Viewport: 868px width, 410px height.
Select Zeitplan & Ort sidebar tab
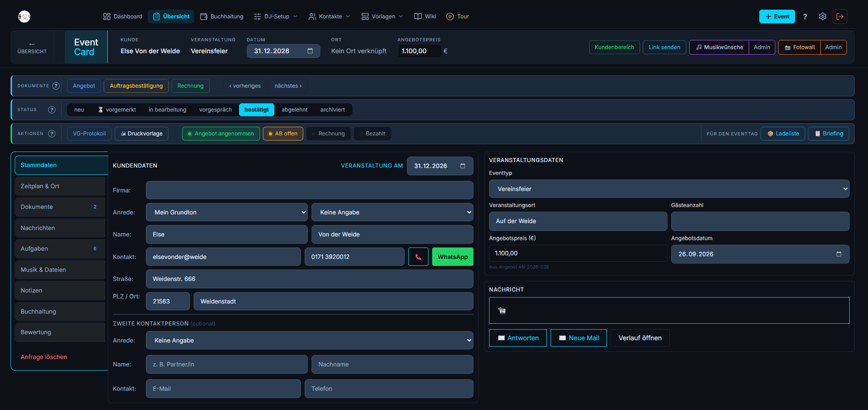[x=60, y=186]
